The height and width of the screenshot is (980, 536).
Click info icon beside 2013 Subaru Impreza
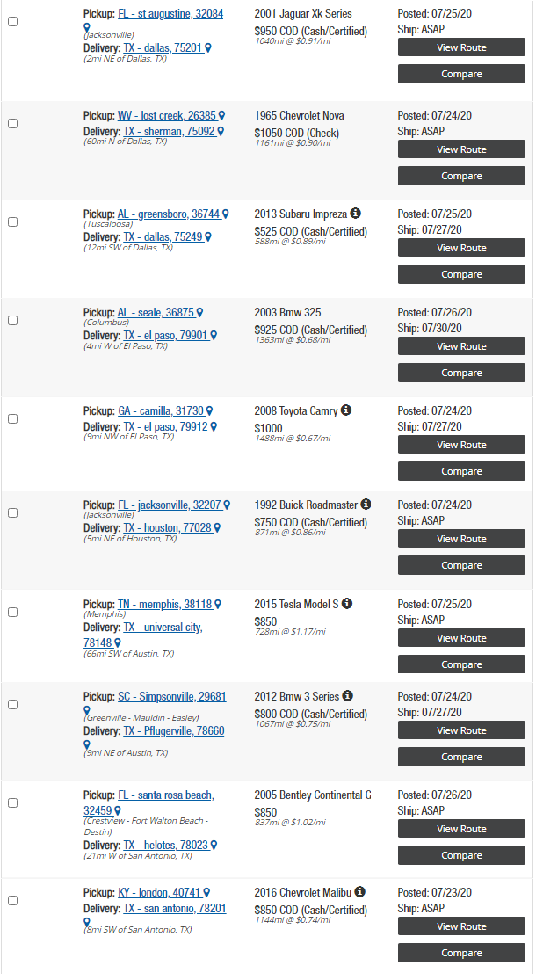click(355, 214)
